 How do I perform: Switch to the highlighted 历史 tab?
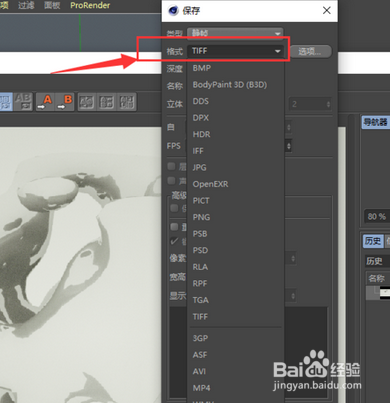point(373,241)
